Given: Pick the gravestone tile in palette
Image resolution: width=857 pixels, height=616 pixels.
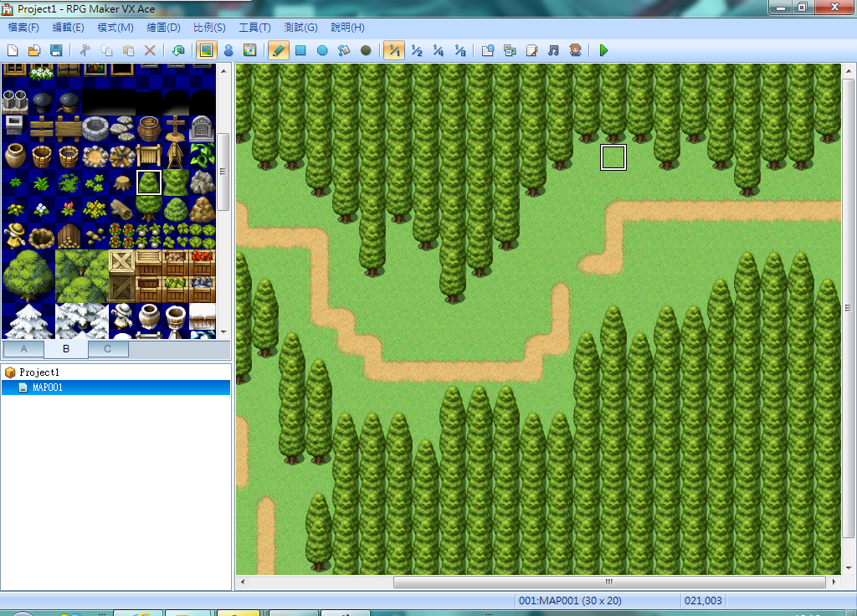Looking at the screenshot, I should pyautogui.click(x=203, y=128).
